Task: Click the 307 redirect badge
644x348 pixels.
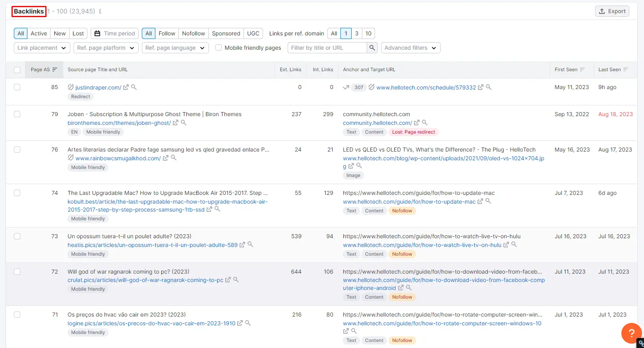Action: tap(359, 87)
